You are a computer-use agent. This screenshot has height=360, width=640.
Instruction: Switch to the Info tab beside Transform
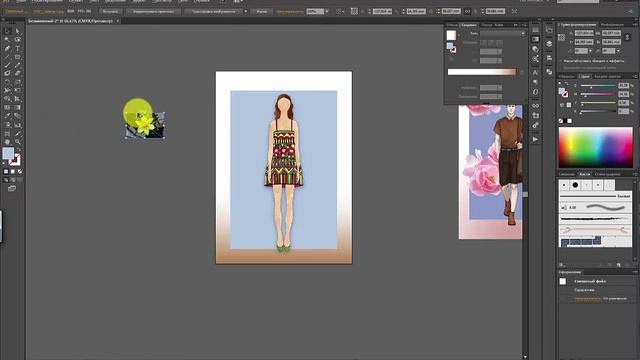pos(612,25)
